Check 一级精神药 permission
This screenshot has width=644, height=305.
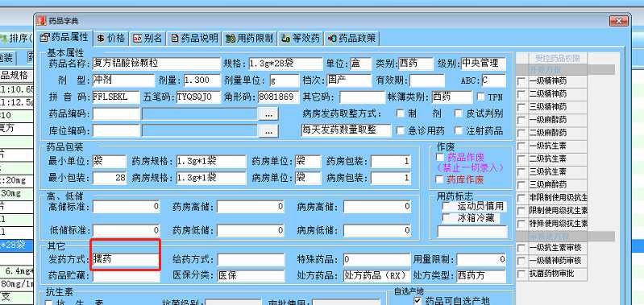tap(521, 81)
